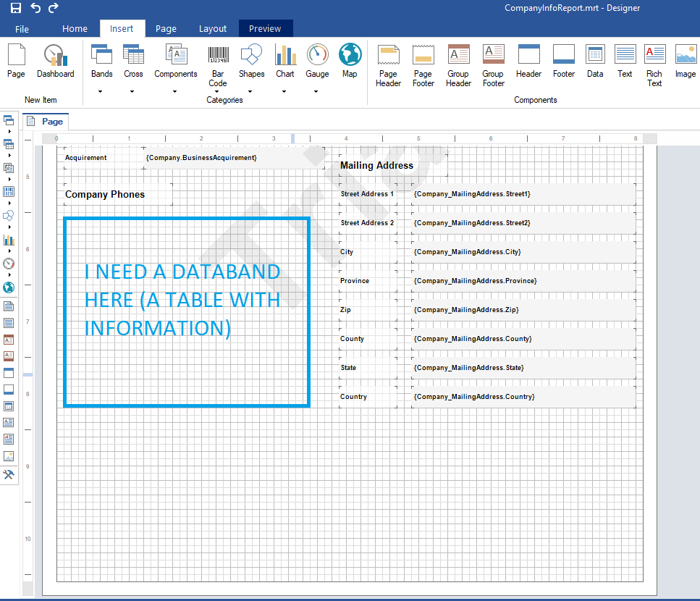Expand the Cross dropdown arrow in the ribbon

132,91
